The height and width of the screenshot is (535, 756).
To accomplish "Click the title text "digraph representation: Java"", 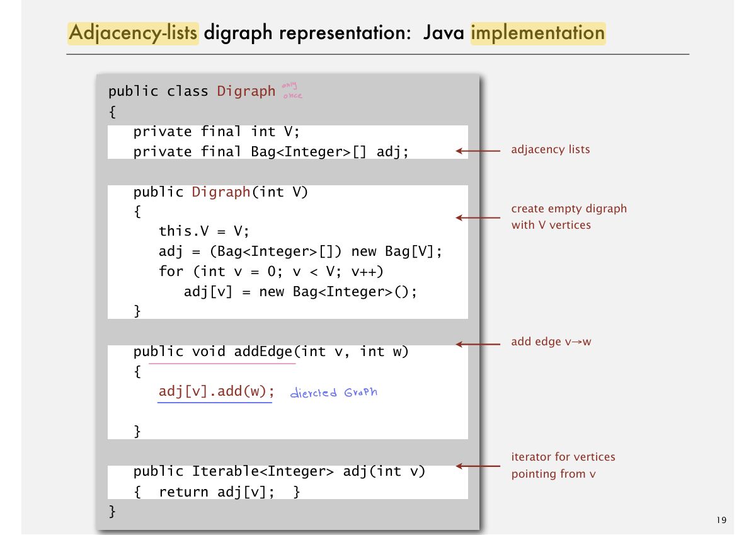I will coord(335,32).
